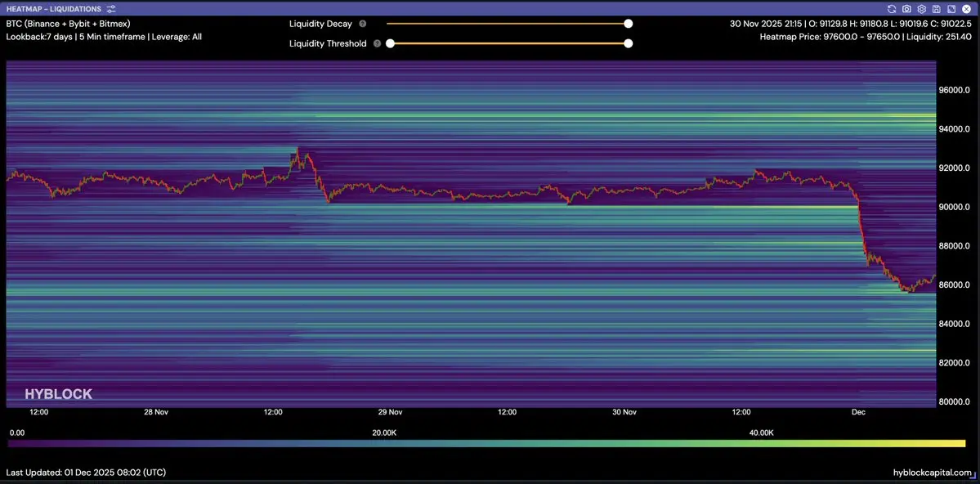Click the 82000.0 price axis label

pyautogui.click(x=954, y=363)
